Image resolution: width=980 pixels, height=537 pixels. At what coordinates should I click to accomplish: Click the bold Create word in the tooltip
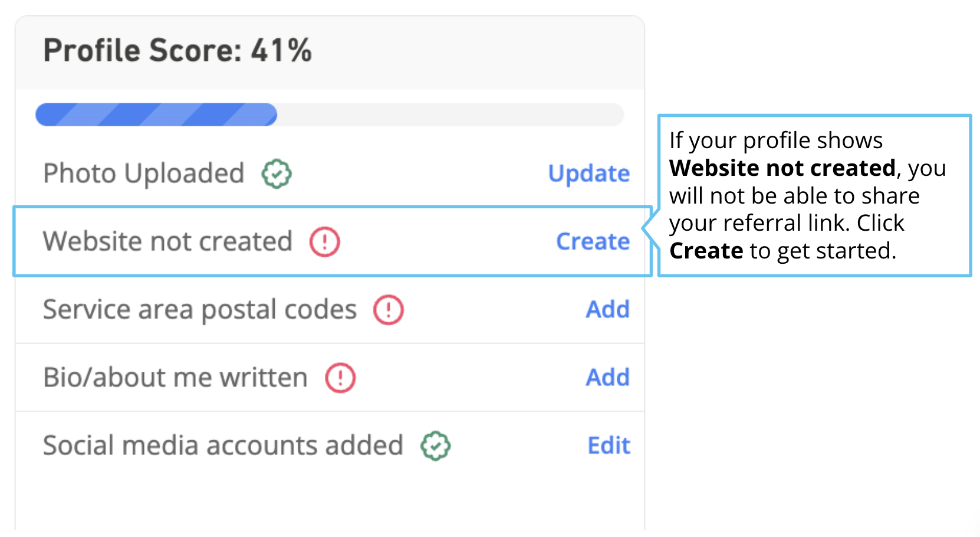[706, 251]
